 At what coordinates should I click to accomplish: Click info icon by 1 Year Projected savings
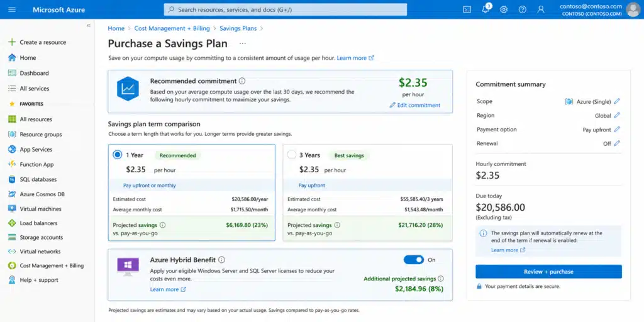click(163, 225)
